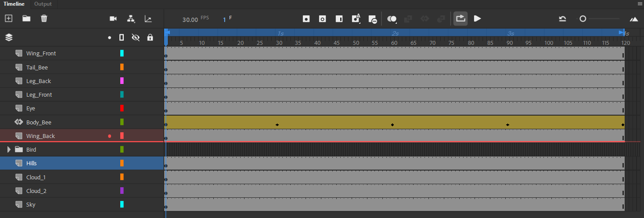644x218 pixels.
Task: Open the Onion Skin option
Action: (392, 19)
